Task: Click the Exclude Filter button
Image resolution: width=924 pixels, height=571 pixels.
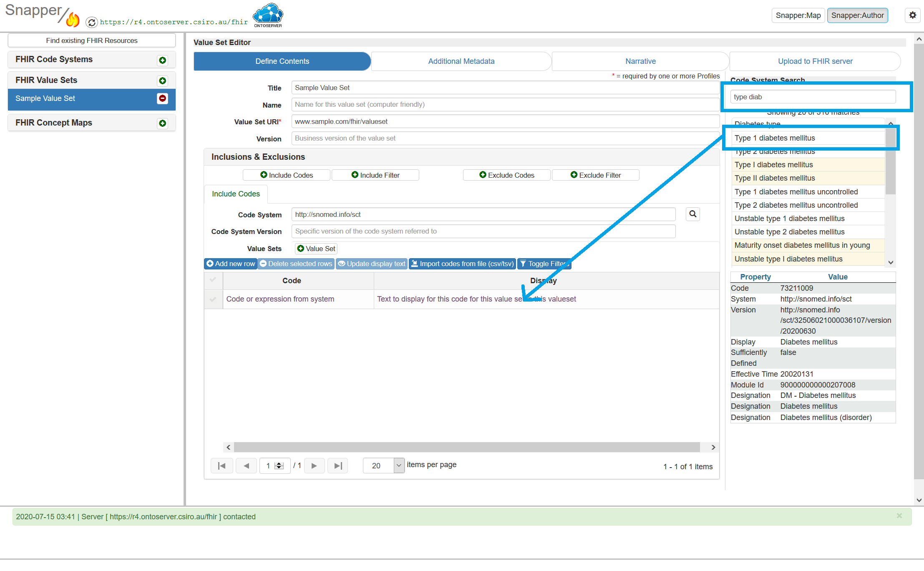Action: pos(596,175)
